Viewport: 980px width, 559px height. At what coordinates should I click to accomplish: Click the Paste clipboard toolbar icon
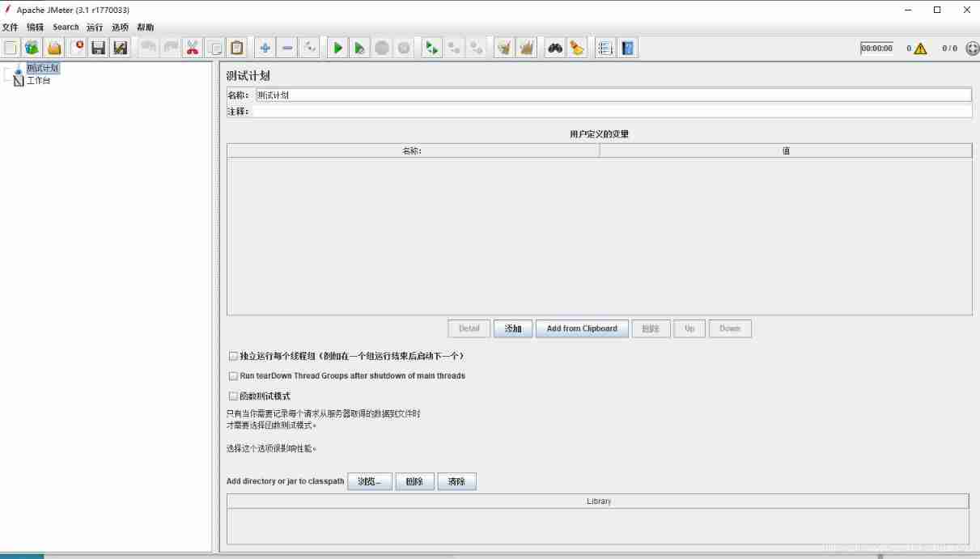236,48
